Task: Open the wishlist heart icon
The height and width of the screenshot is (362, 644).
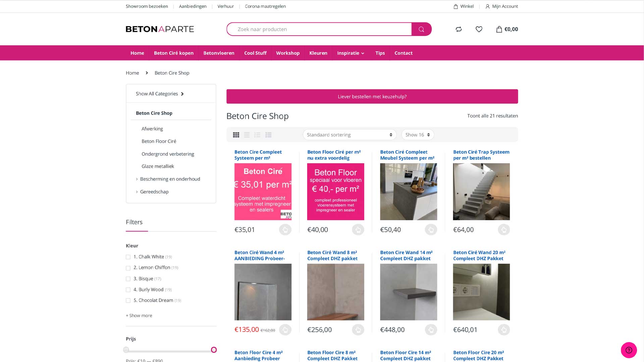Action: tap(479, 29)
